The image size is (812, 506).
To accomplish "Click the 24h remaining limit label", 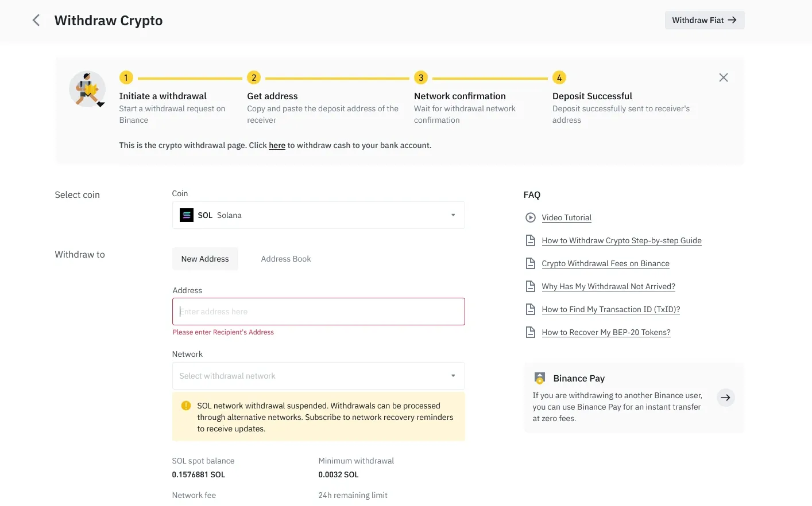I will (353, 495).
